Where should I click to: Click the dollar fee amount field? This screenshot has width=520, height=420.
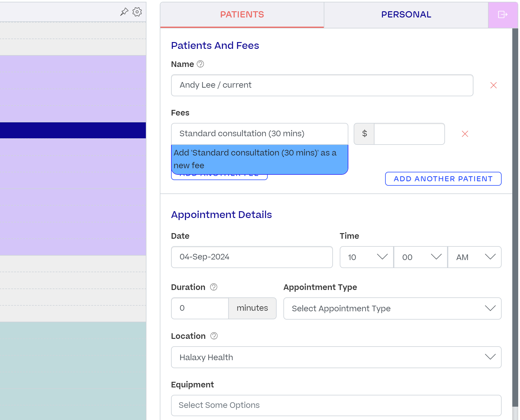tap(409, 134)
